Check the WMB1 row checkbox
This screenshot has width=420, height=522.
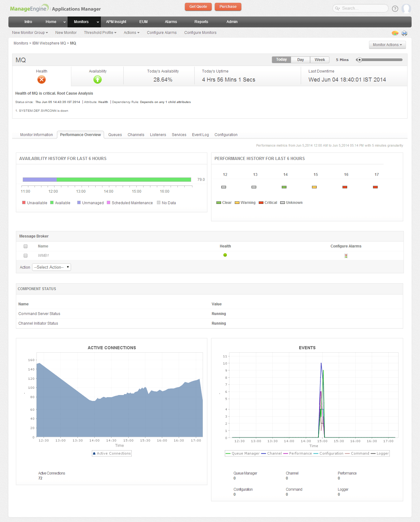coord(26,256)
